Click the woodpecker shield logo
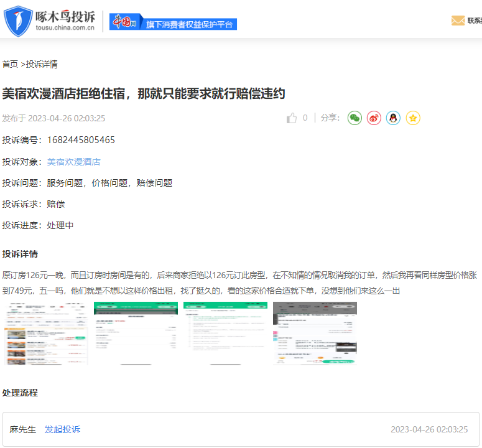The image size is (482, 448). [x=18, y=21]
